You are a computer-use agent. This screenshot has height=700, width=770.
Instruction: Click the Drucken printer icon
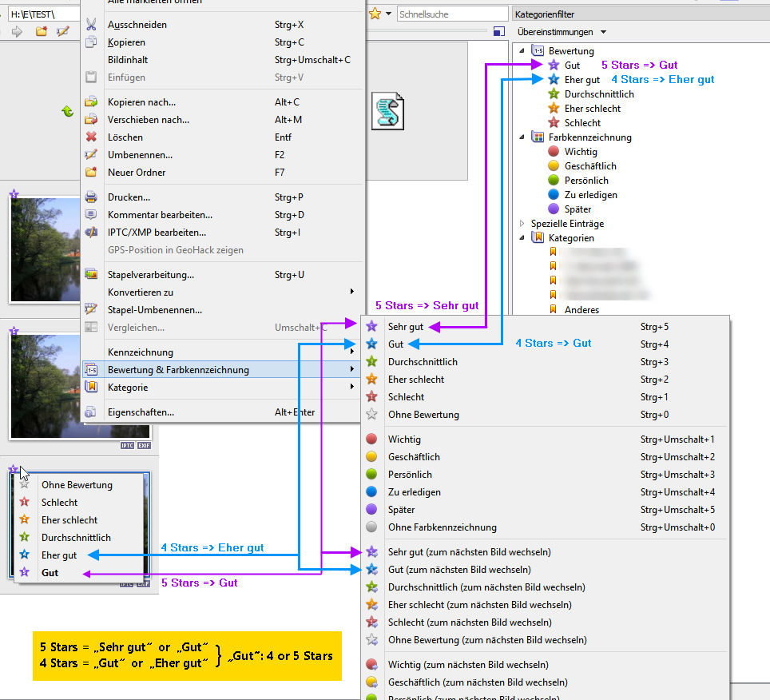(91, 197)
